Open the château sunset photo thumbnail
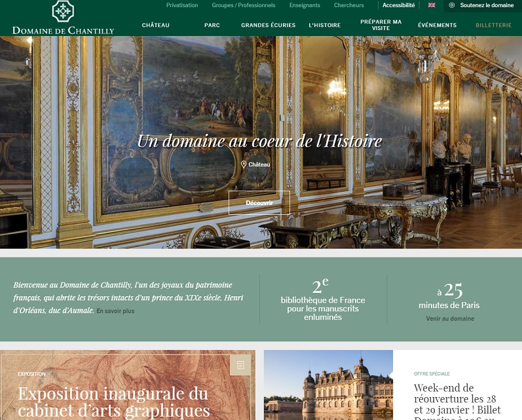 pos(328,385)
